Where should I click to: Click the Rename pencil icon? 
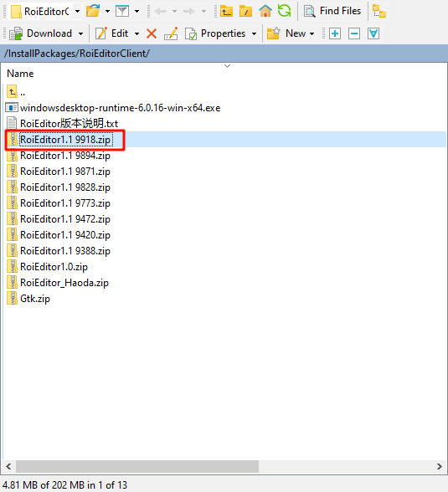(x=171, y=33)
